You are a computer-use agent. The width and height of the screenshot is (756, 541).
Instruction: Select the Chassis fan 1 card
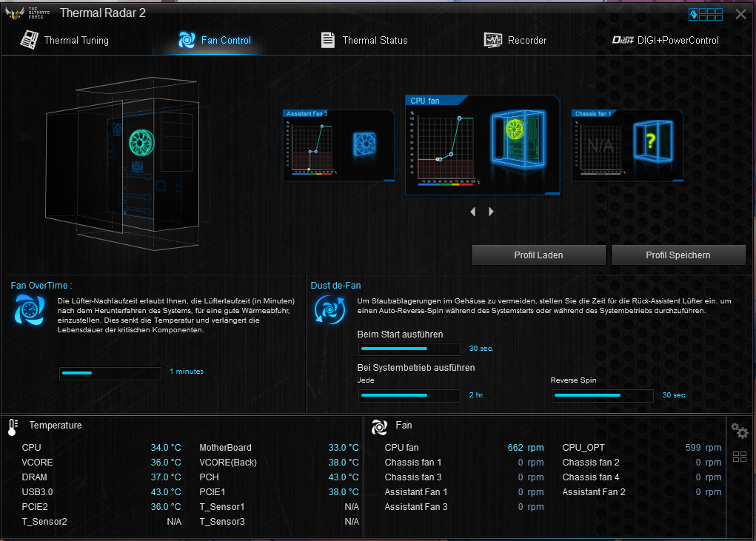[x=626, y=146]
